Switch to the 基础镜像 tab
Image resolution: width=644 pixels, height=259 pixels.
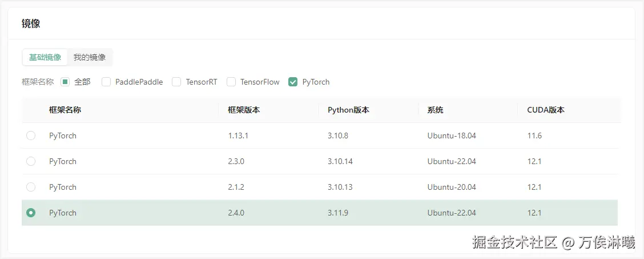(x=45, y=58)
